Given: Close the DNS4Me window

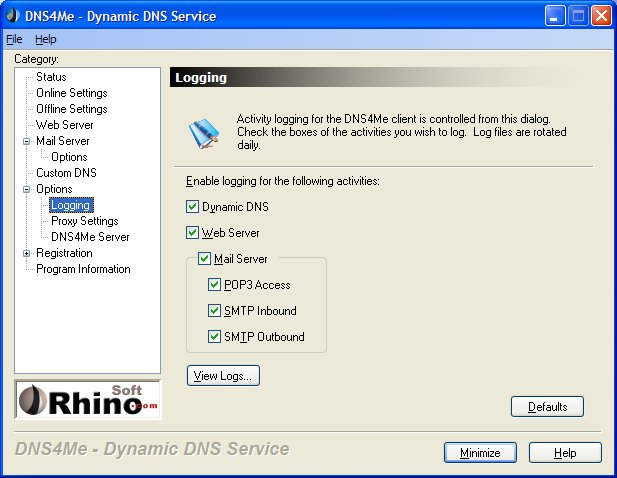Looking at the screenshot, I should [601, 16].
